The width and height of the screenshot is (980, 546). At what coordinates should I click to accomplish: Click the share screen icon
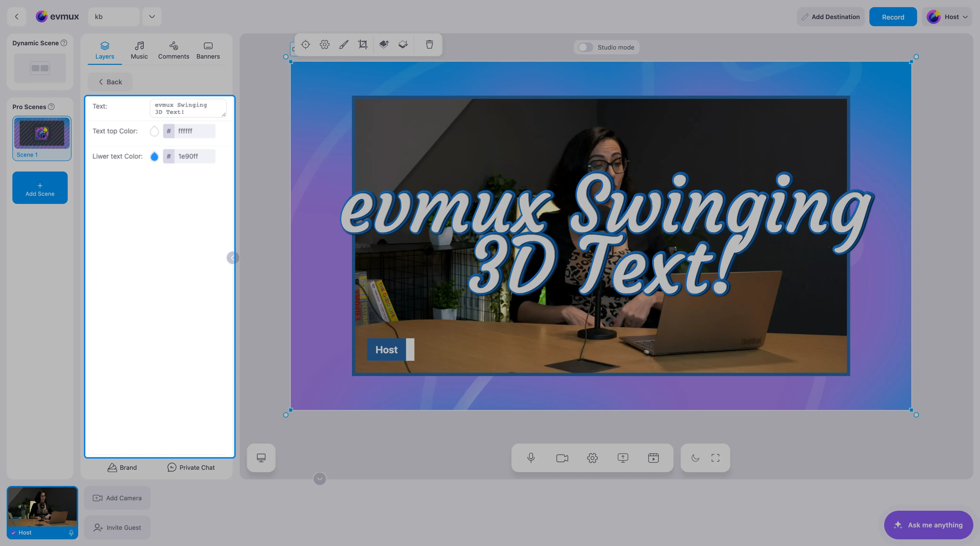pyautogui.click(x=623, y=458)
